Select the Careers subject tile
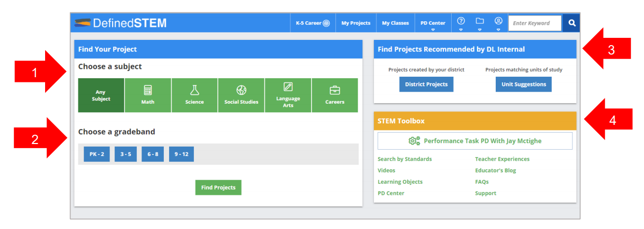The height and width of the screenshot is (229, 644). pos(334,95)
